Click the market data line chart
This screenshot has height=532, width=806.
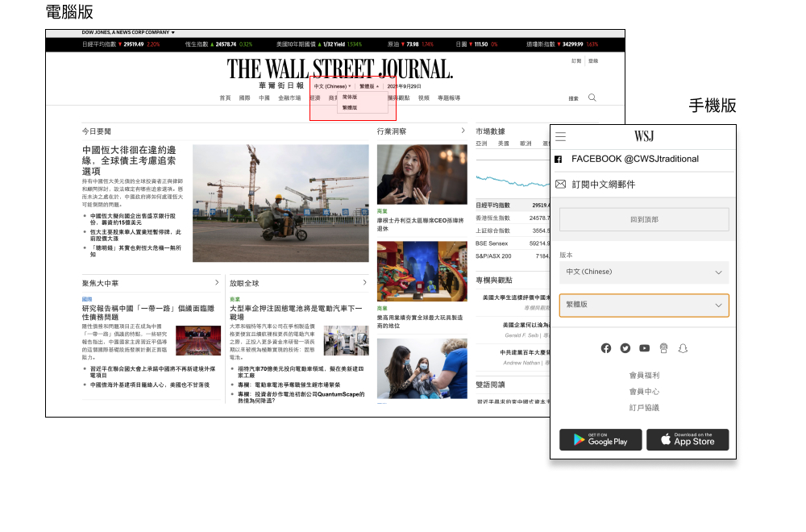tap(513, 181)
